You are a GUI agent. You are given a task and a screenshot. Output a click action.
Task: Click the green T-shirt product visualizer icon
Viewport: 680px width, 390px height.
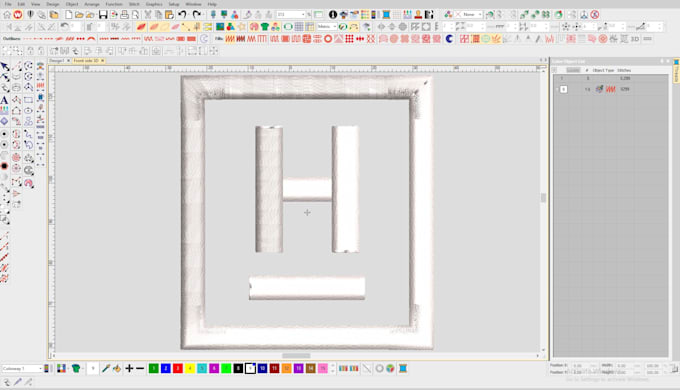point(265,27)
